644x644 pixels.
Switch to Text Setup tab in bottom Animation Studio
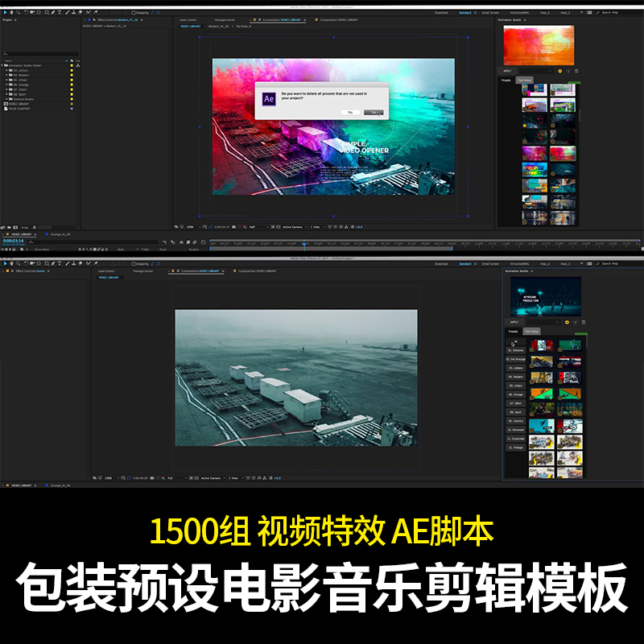532,332
